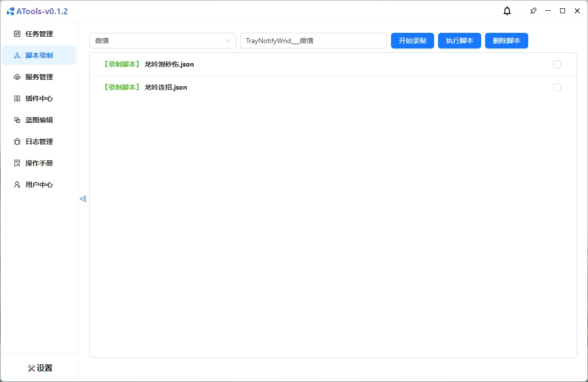Collapse the sidebar with the blue arrow

point(83,199)
